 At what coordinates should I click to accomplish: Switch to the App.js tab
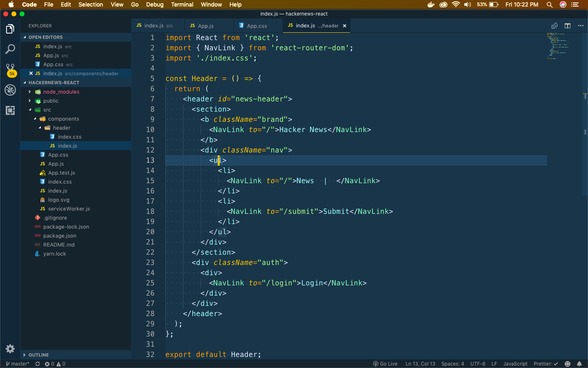tap(209, 26)
